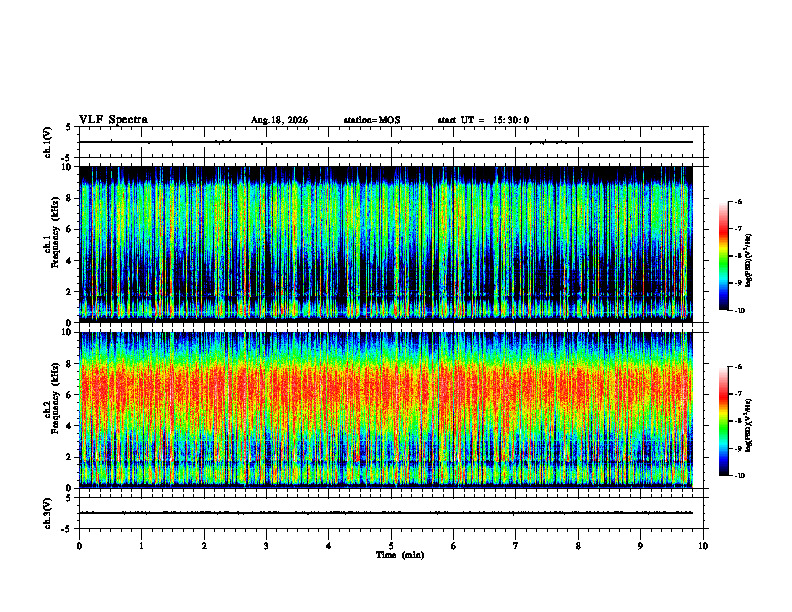Screen dimensions: 792x612
Task: Click the ch.1 frequency axis 4 tick label
Action: pyautogui.click(x=70, y=261)
